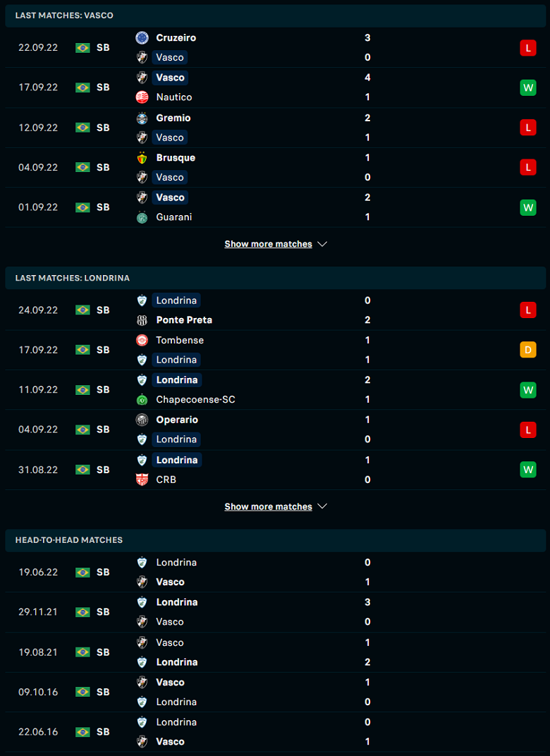Click the Gremio team name
Screen dimensions: 550x756
[173, 118]
